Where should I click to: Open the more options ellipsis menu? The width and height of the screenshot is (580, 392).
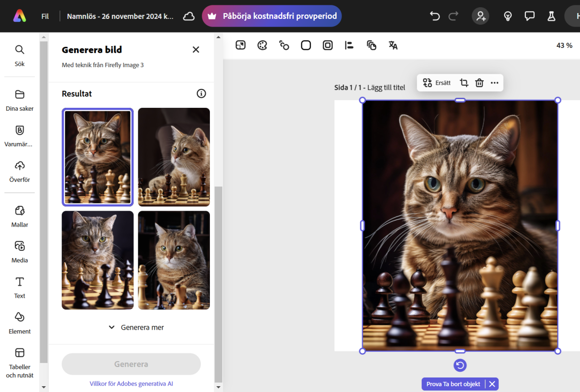tap(494, 83)
